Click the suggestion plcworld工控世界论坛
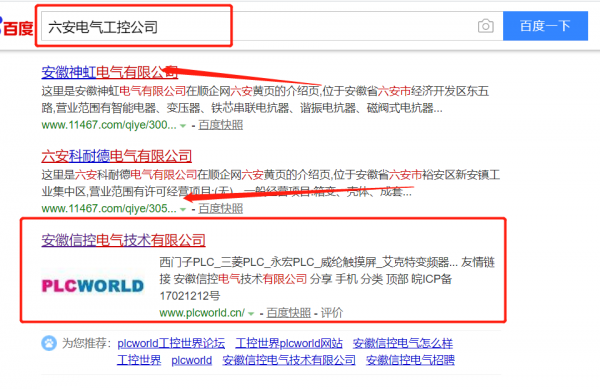The width and height of the screenshot is (600, 389). 171,343
